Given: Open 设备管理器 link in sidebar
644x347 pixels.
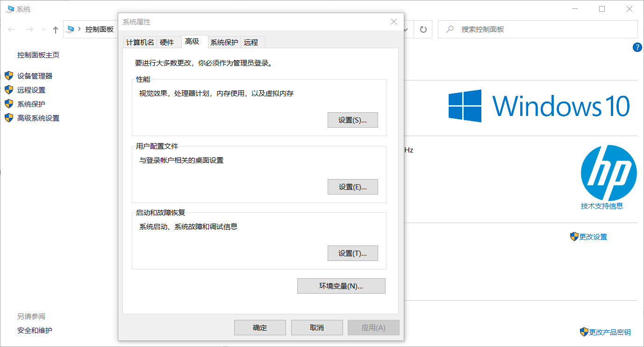Looking at the screenshot, I should 35,76.
